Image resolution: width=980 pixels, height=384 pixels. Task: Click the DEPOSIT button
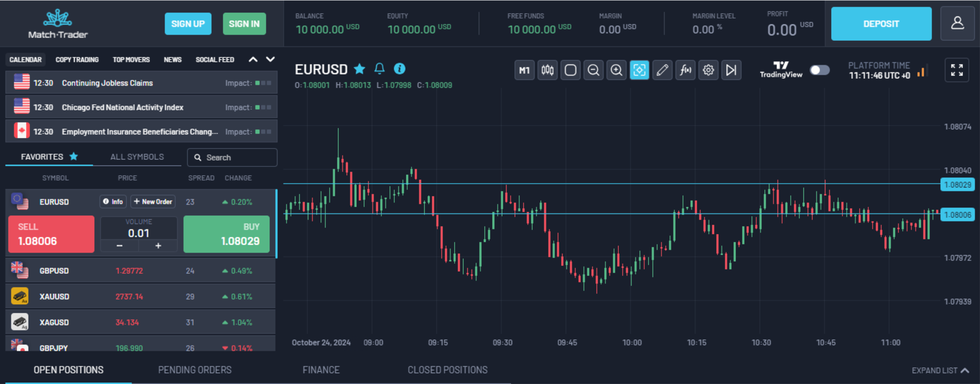click(881, 24)
